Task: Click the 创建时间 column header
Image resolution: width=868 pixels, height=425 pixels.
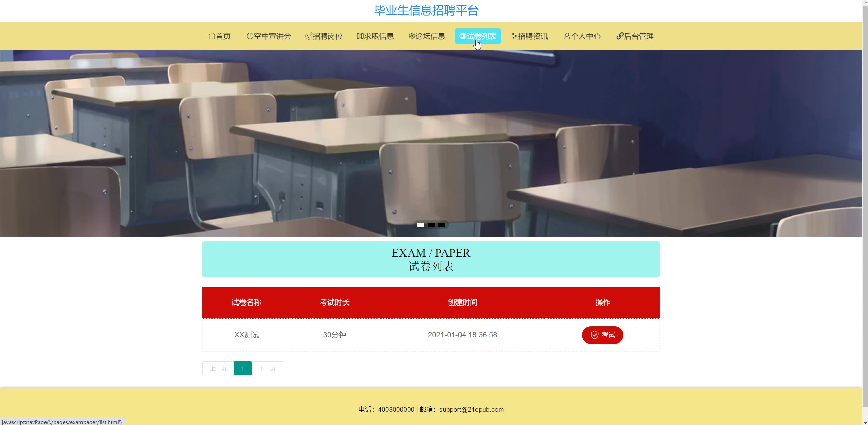Action: [463, 302]
